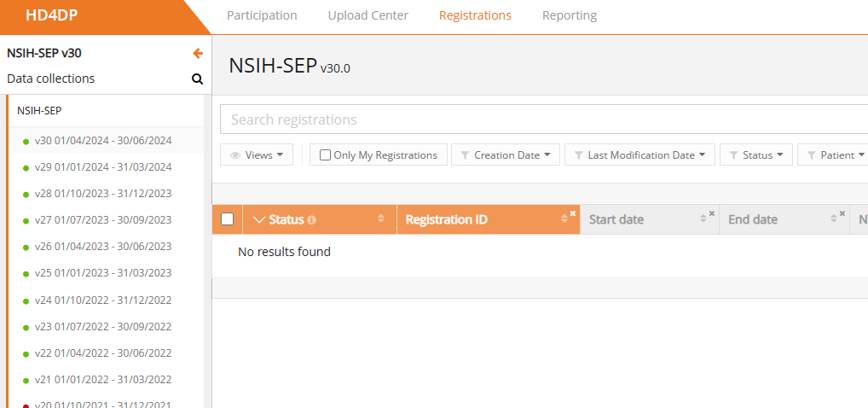The image size is (868, 408).
Task: Click the End date column sort arrows
Action: 834,219
